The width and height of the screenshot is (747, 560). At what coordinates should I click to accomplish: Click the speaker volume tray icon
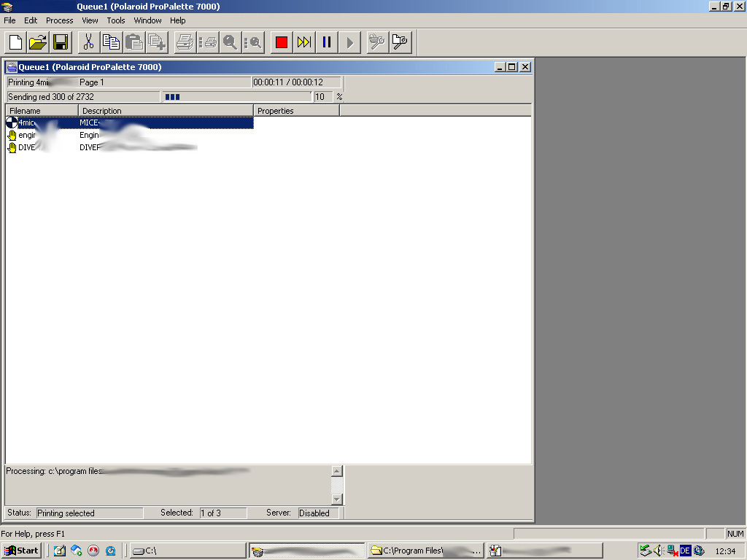pyautogui.click(x=659, y=551)
